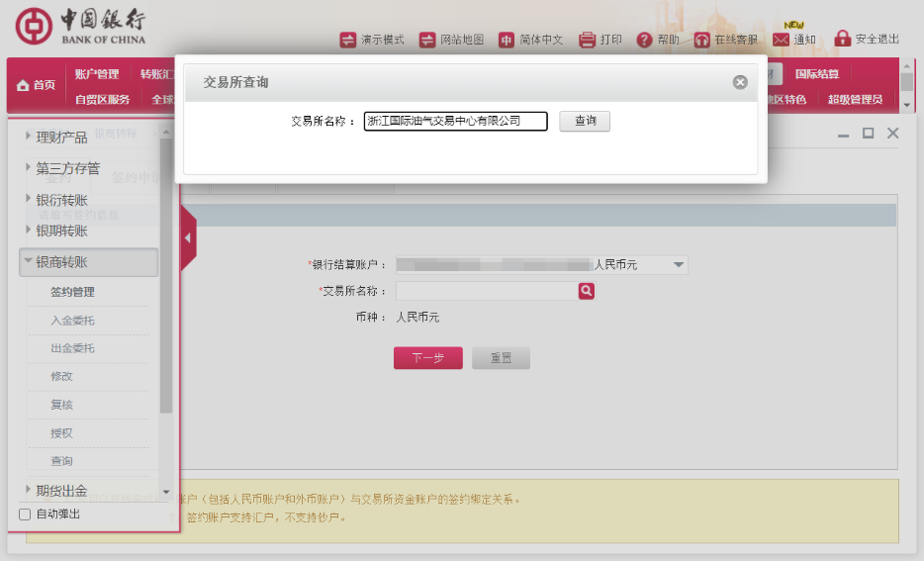Click the 查询 button in the dialog
Viewport: 924px width, 561px height.
tap(585, 121)
